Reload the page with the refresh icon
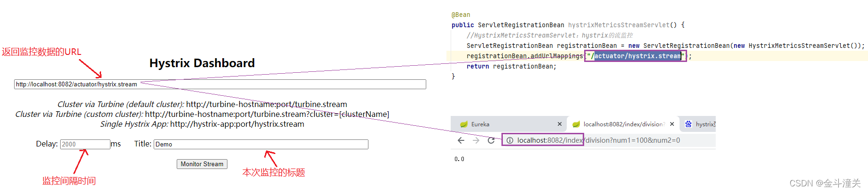 pos(491,140)
